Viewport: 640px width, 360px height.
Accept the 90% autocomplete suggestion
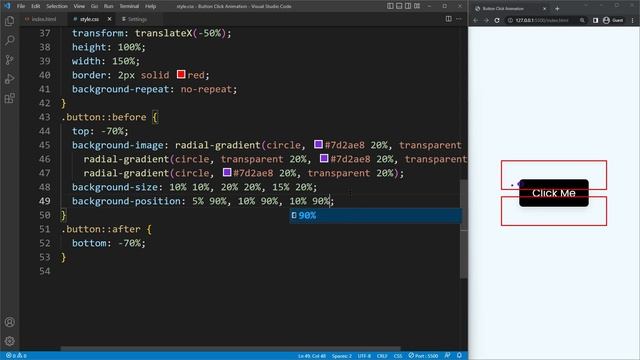point(376,216)
